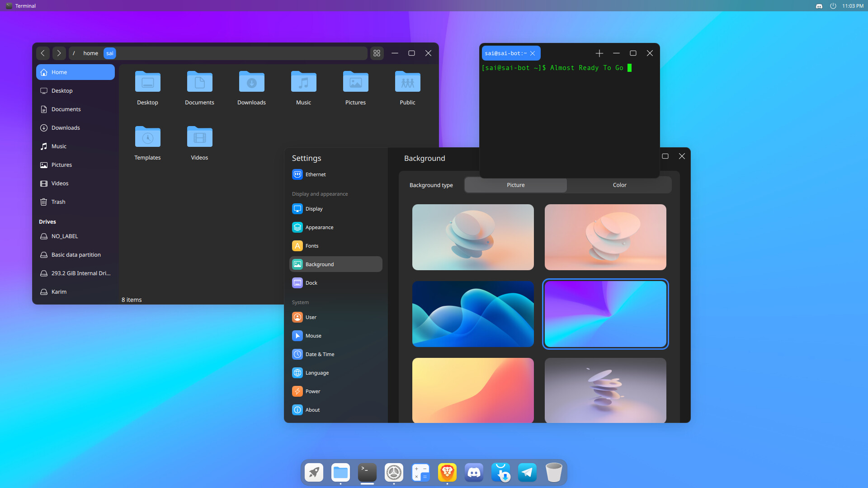Open the Music folder icon
Viewport: 868px width, 488px height.
pos(303,82)
